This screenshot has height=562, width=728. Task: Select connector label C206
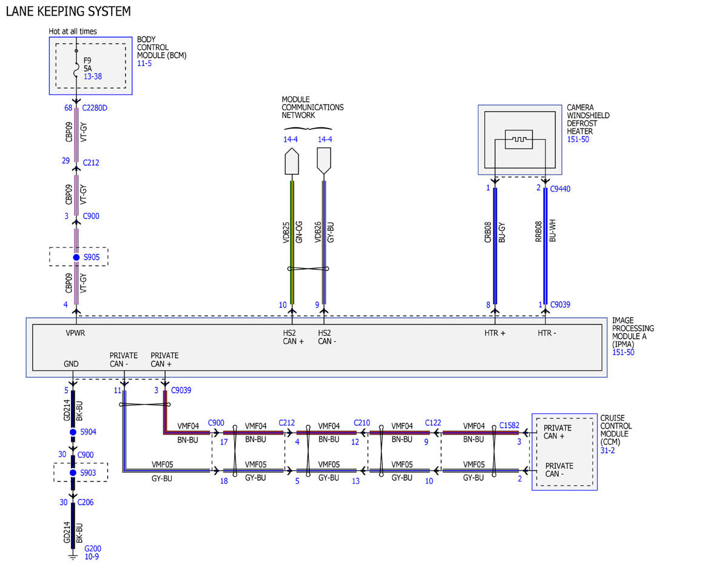(x=85, y=502)
